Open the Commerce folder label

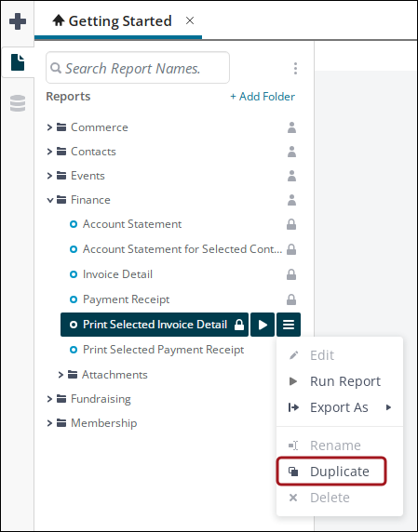pos(100,127)
